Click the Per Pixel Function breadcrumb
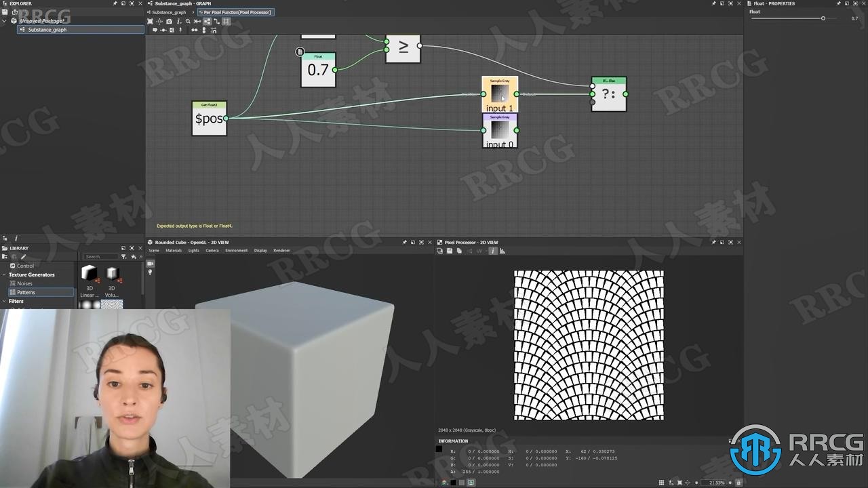Image resolution: width=868 pixels, height=488 pixels. click(237, 12)
